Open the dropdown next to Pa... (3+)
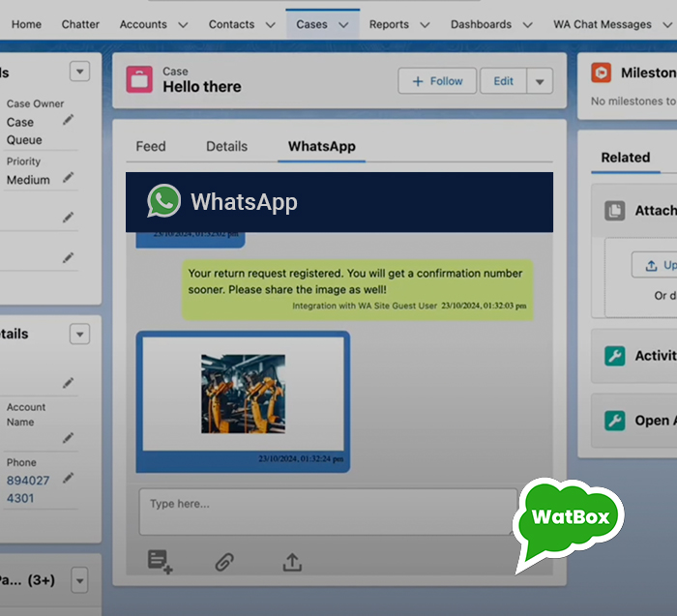This screenshot has height=616, width=677. 80,580
